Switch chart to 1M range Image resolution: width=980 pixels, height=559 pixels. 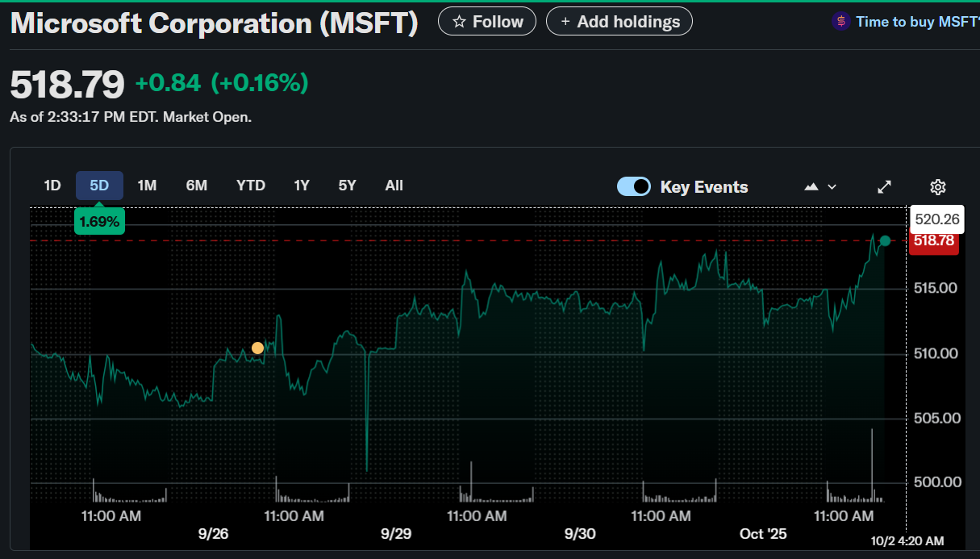pyautogui.click(x=147, y=186)
